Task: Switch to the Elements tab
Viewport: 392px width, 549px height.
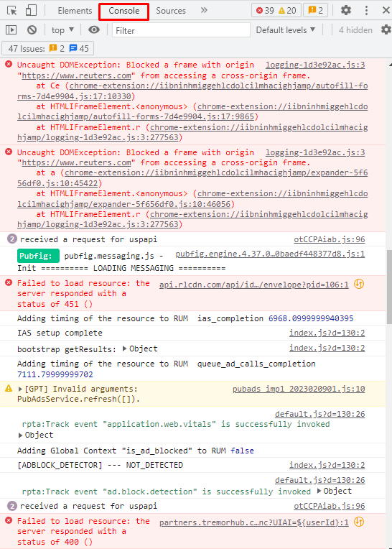Action: pyautogui.click(x=75, y=11)
